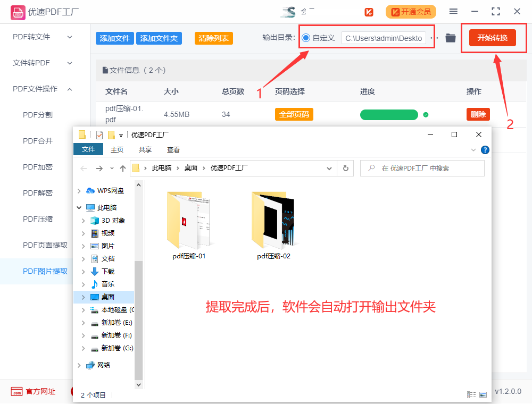The width and height of the screenshot is (532, 404).
Task: Select PDF压缩 in the sidebar
Action: (x=38, y=220)
